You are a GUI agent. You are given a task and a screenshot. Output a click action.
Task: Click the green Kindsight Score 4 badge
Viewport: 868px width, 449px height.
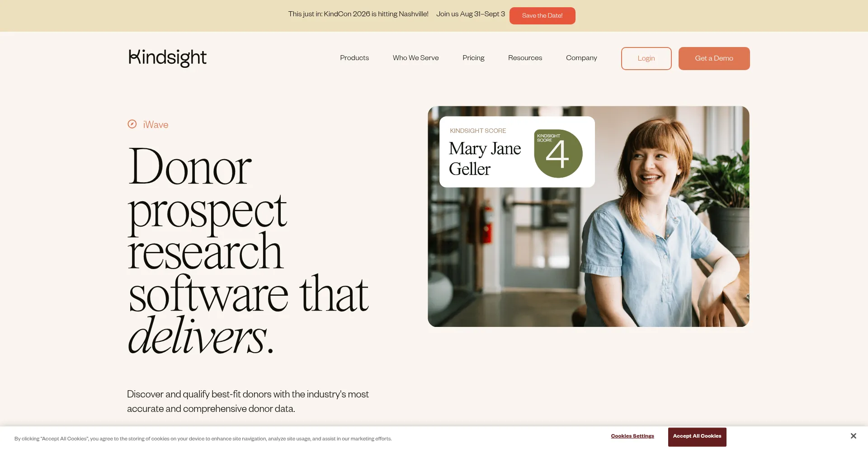[558, 154]
